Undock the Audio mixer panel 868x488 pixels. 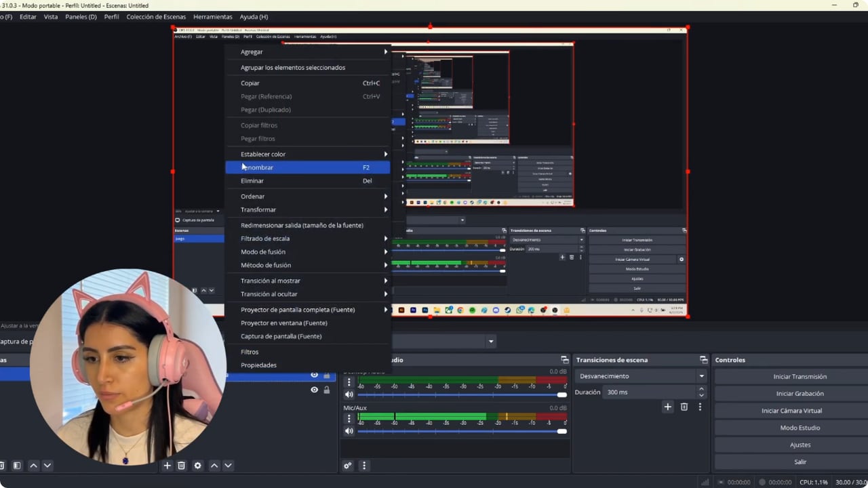564,360
